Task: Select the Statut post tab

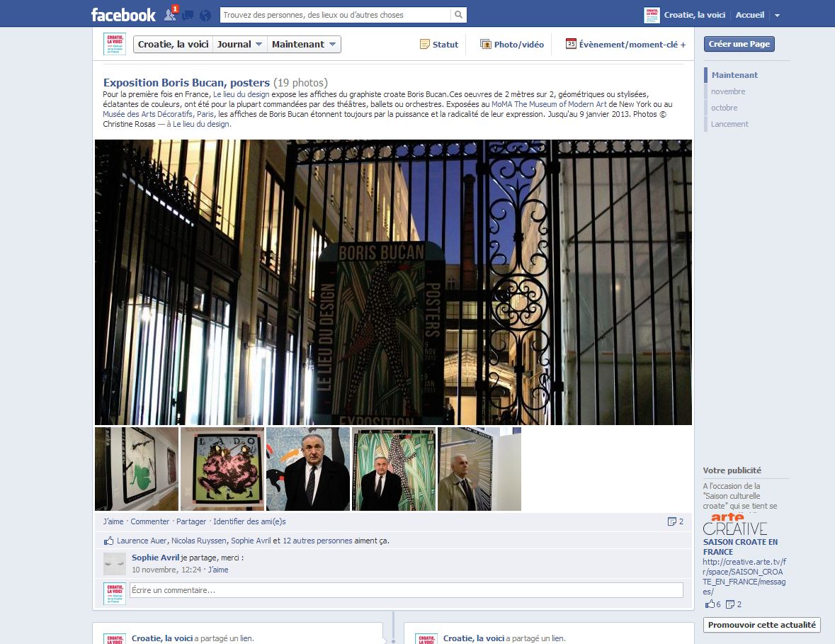Action: coord(439,44)
